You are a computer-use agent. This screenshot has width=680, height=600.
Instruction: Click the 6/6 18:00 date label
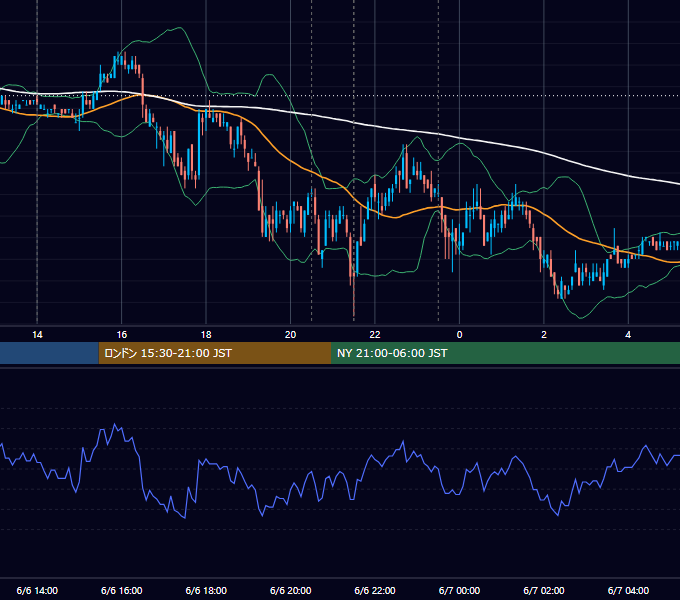(x=206, y=590)
